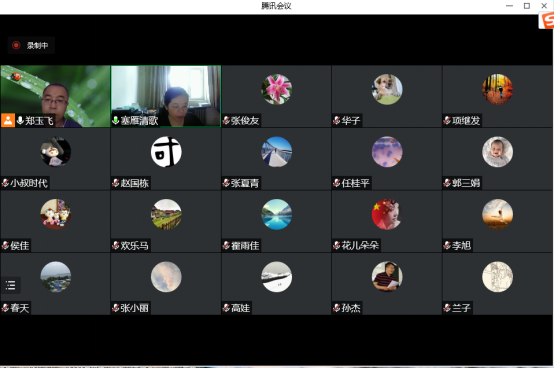Click the red recording indicator icon
554x368 pixels.
coord(16,45)
